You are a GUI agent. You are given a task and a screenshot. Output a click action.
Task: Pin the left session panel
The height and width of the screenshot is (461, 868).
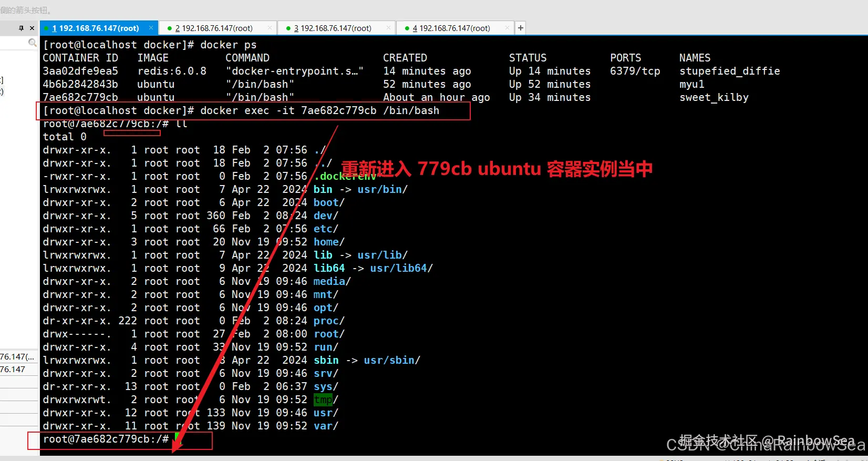coord(22,28)
